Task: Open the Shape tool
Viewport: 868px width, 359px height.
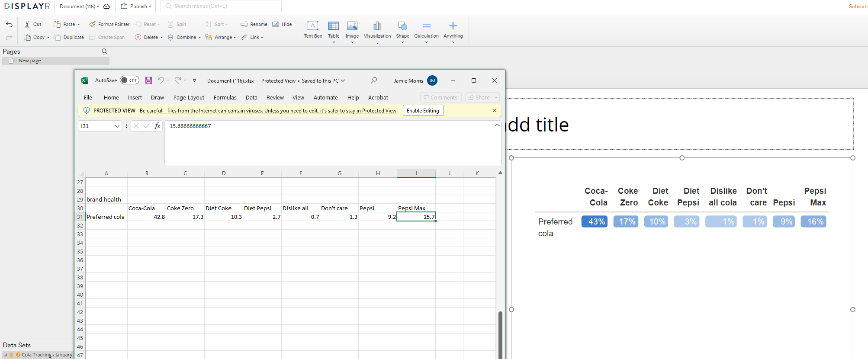Action: coord(402,31)
